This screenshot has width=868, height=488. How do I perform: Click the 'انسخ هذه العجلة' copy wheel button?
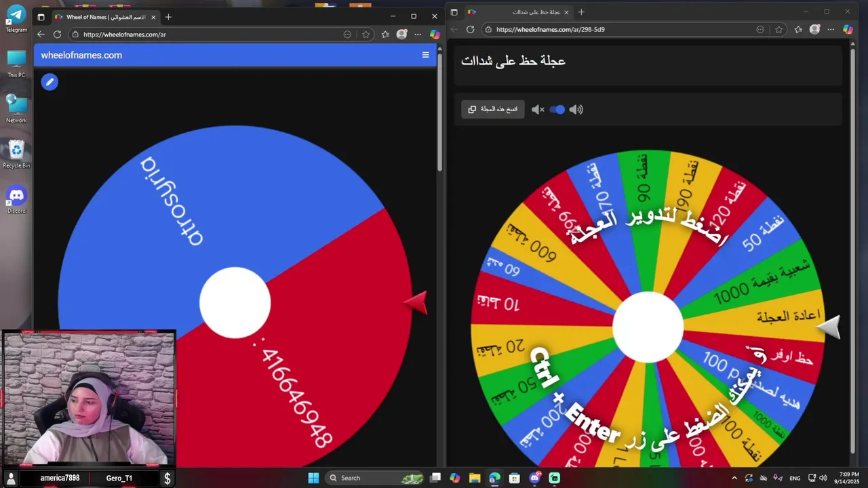[x=493, y=109]
